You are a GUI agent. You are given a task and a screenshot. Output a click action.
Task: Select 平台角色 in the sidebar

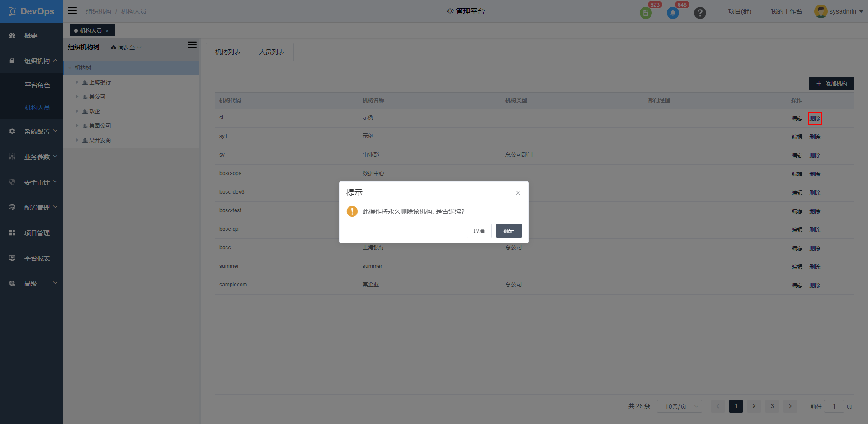pyautogui.click(x=37, y=85)
